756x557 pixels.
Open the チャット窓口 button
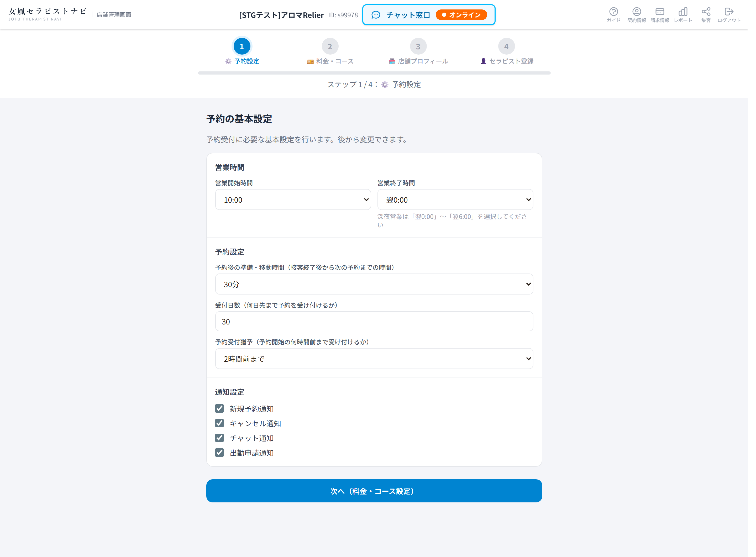coord(429,15)
